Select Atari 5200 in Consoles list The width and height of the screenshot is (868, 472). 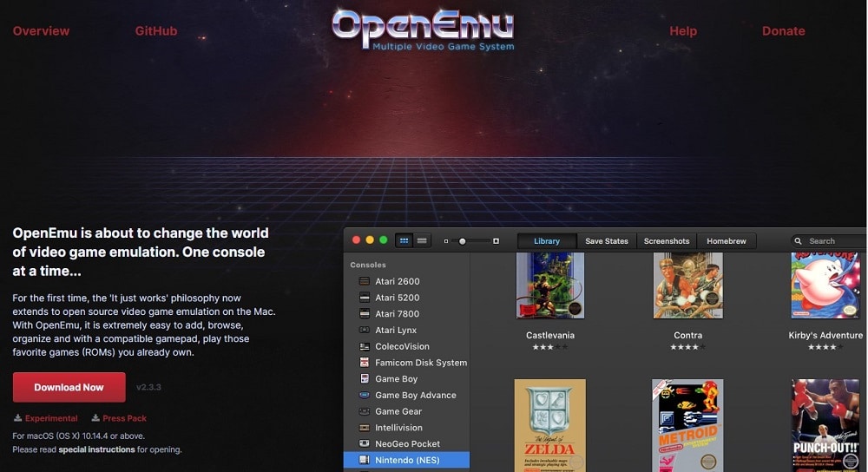(406, 298)
